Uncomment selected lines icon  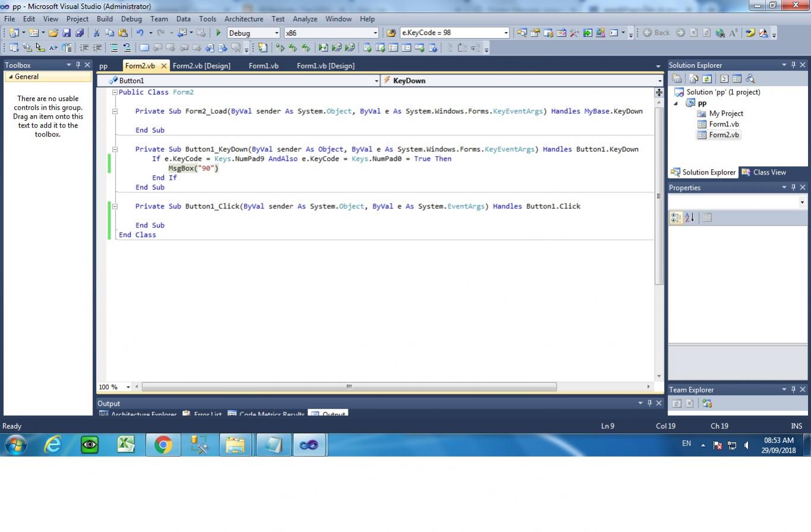click(126, 48)
